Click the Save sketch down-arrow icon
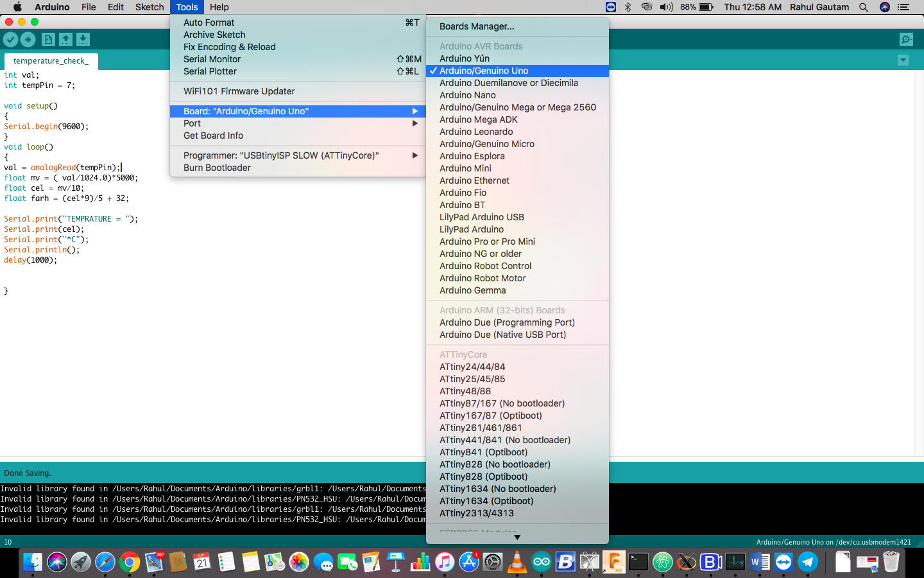Viewport: 924px width, 578px height. tap(83, 39)
